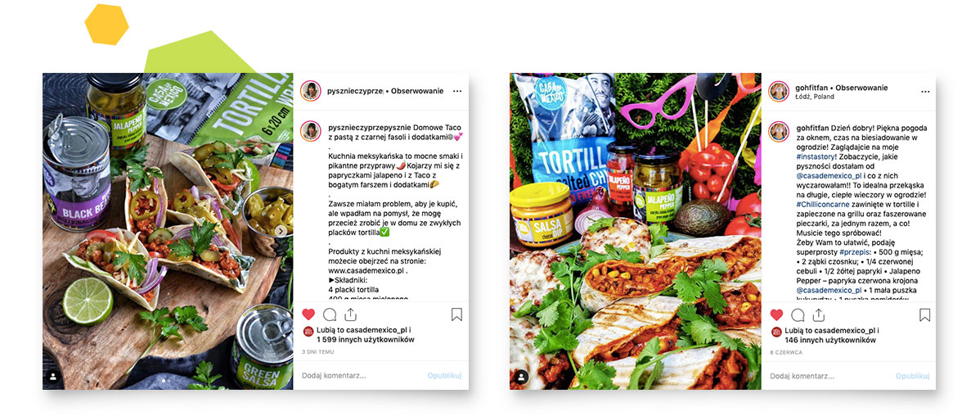Open the #Chilliconcarne hashtag
This screenshot has height=416, width=980.
[826, 205]
